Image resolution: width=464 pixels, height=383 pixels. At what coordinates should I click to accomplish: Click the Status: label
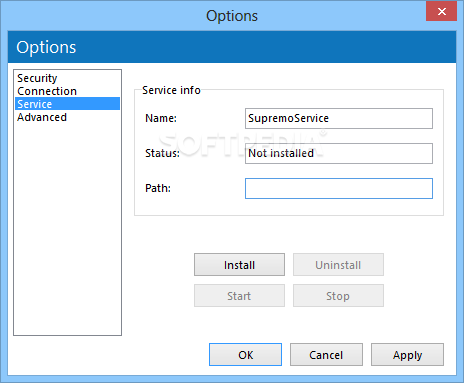point(162,153)
